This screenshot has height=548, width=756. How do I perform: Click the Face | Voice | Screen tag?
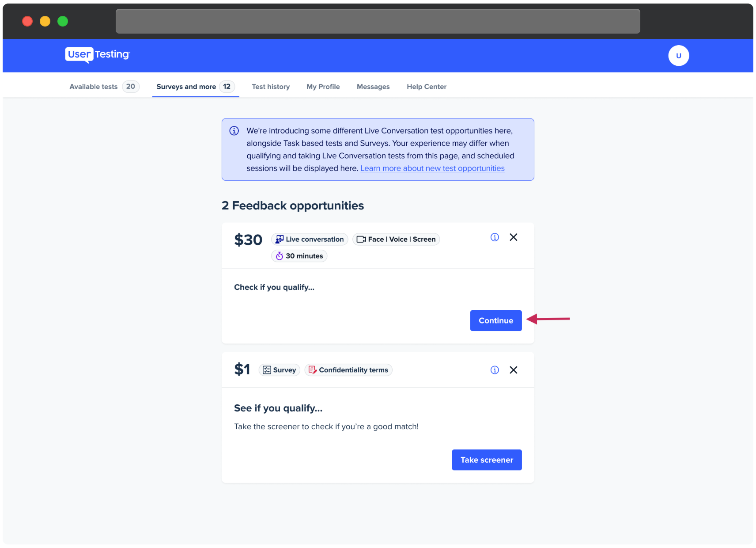coord(396,239)
